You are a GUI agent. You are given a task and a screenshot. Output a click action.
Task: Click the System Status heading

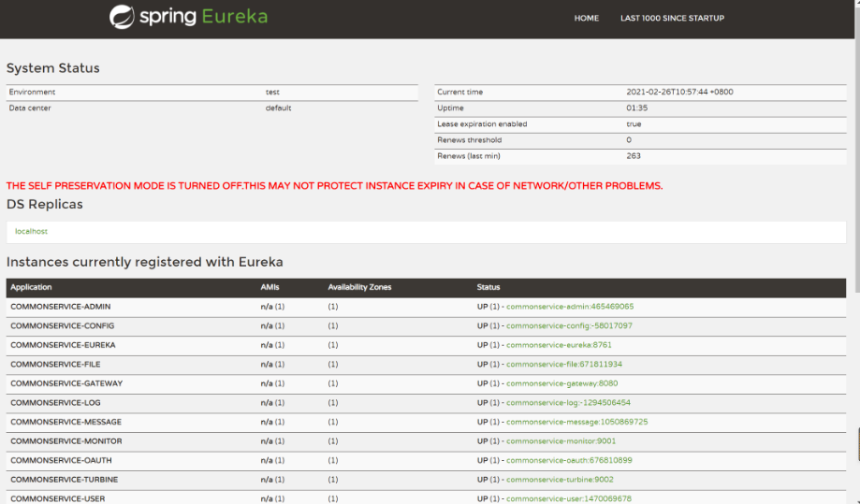pos(52,68)
